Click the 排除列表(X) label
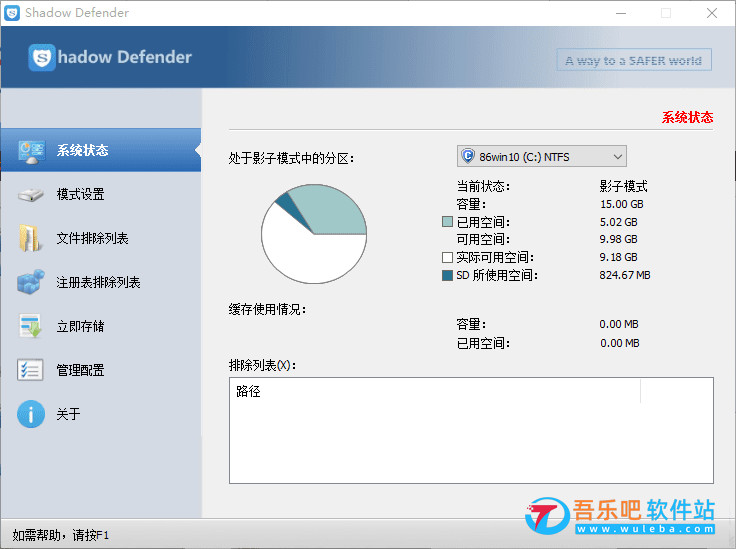 click(263, 365)
